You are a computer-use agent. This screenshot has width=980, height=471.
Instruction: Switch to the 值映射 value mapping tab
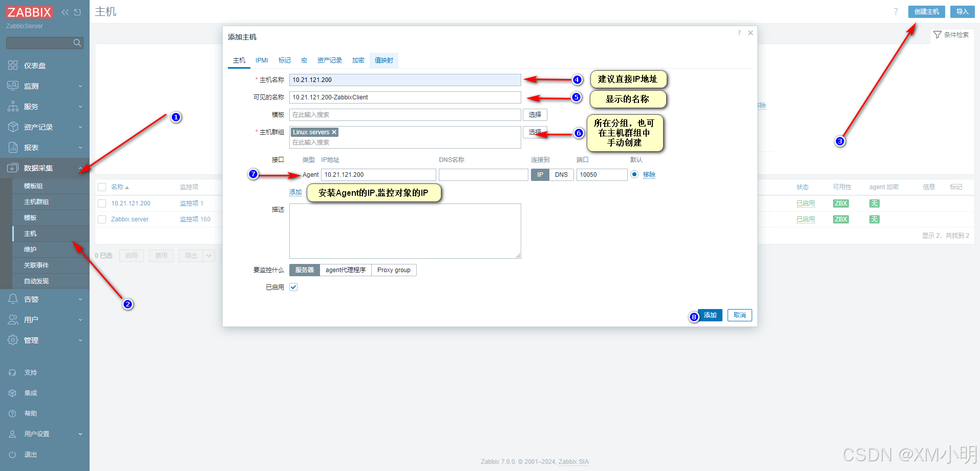point(384,60)
